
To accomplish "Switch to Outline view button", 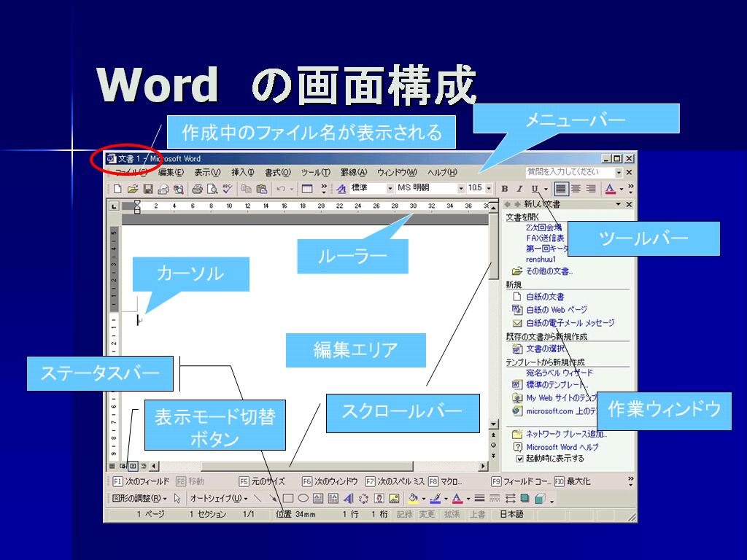I will click(x=144, y=466).
